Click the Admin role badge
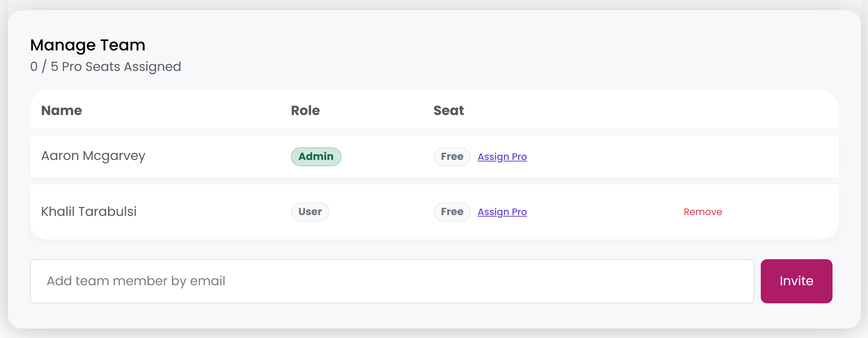The width and height of the screenshot is (868, 338). [316, 157]
